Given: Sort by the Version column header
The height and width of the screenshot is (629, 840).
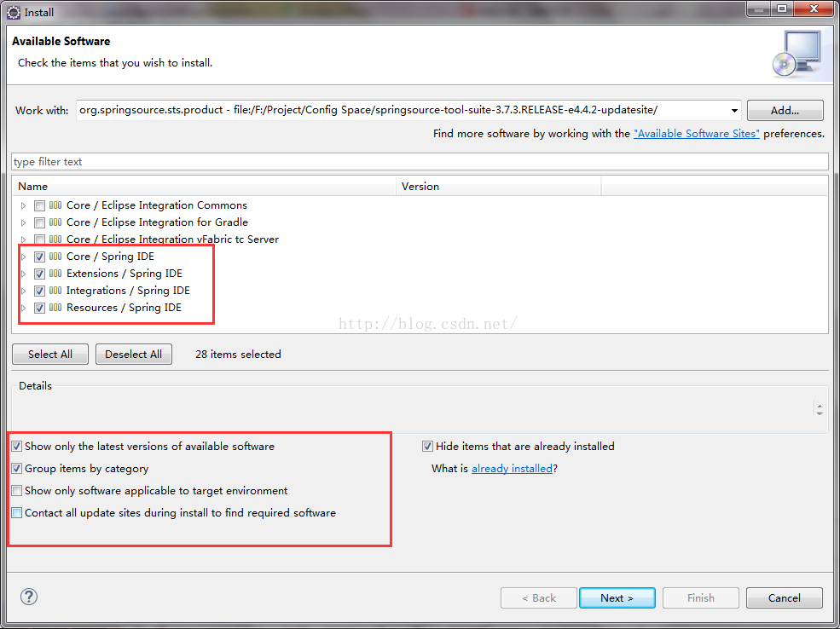Looking at the screenshot, I should (x=499, y=187).
